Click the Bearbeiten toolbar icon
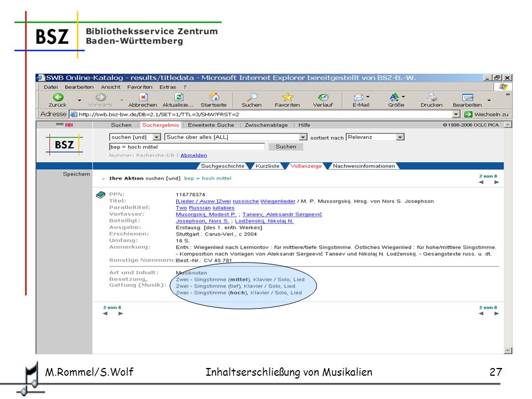 pyautogui.click(x=468, y=98)
